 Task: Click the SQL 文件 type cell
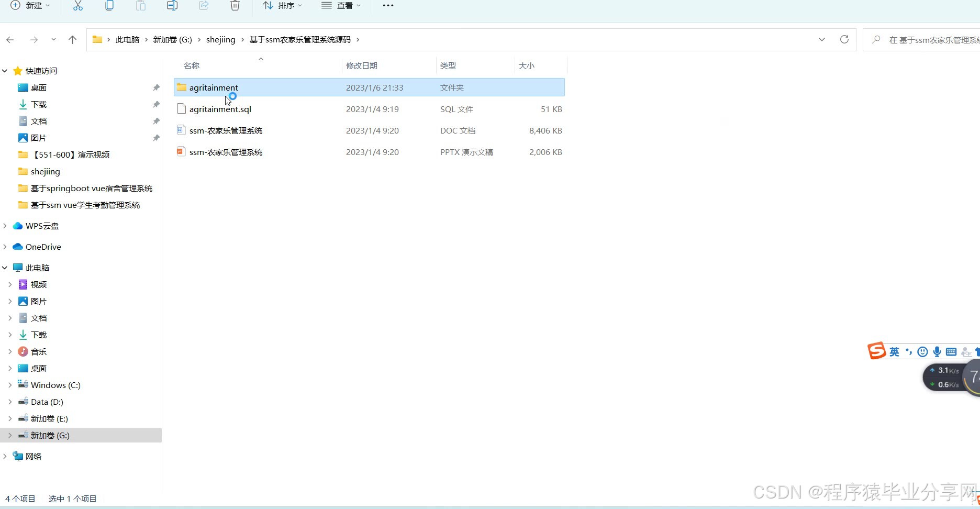coord(456,109)
